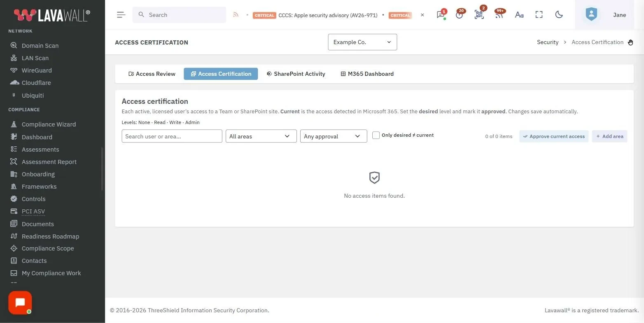Open the timer icon with badge 20
The image size is (644, 323).
pos(460,15)
